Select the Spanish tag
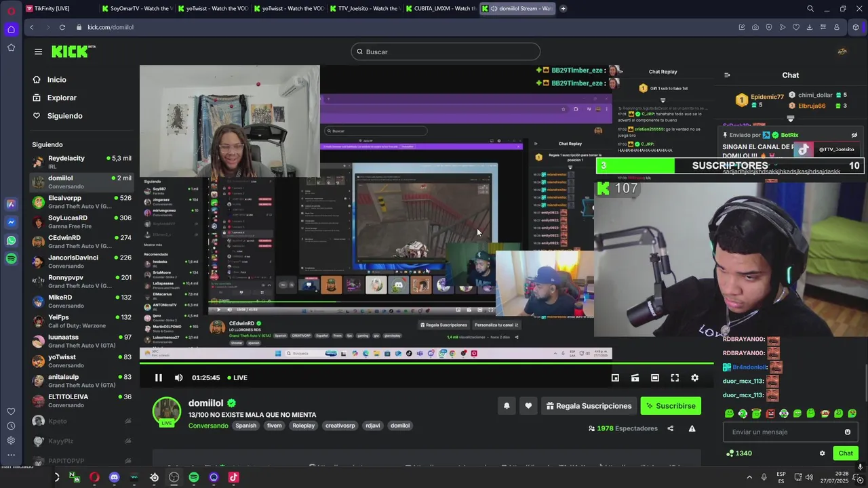This screenshot has width=868, height=488. click(x=245, y=426)
